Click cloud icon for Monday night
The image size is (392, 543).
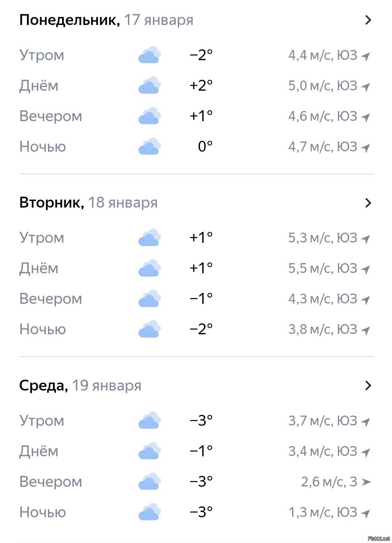pyautogui.click(x=149, y=147)
